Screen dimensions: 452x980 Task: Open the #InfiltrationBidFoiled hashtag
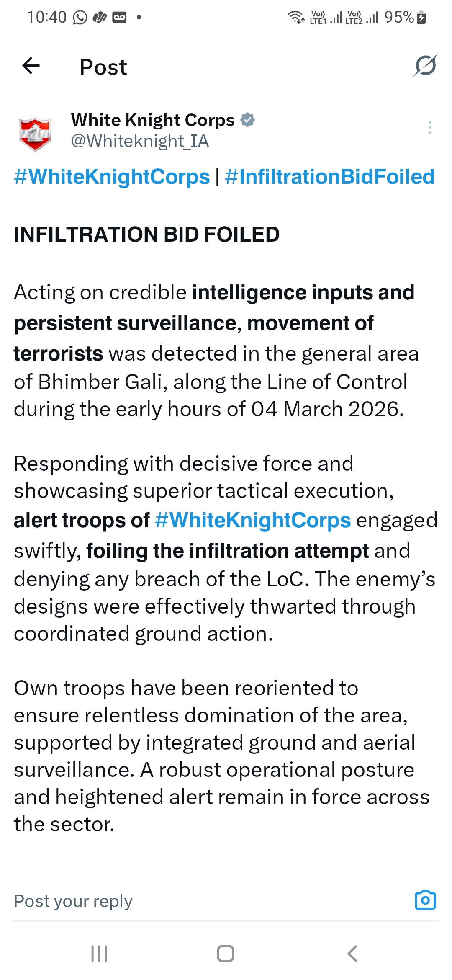point(330,177)
